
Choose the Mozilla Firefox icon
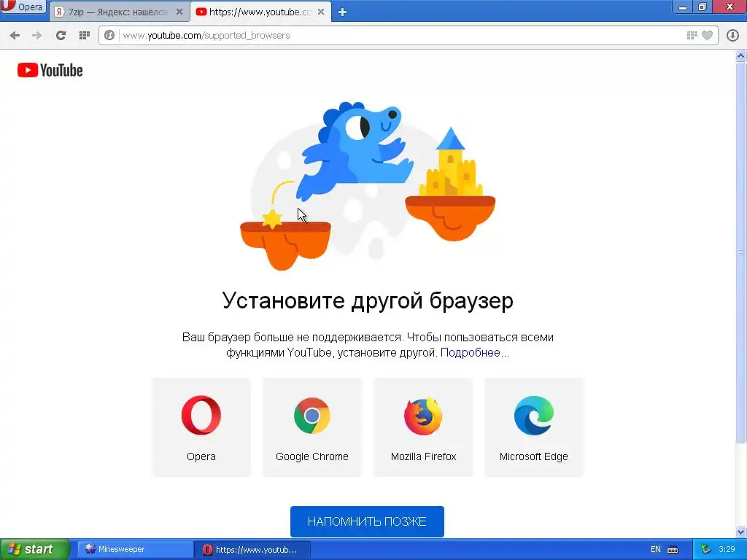[423, 416]
